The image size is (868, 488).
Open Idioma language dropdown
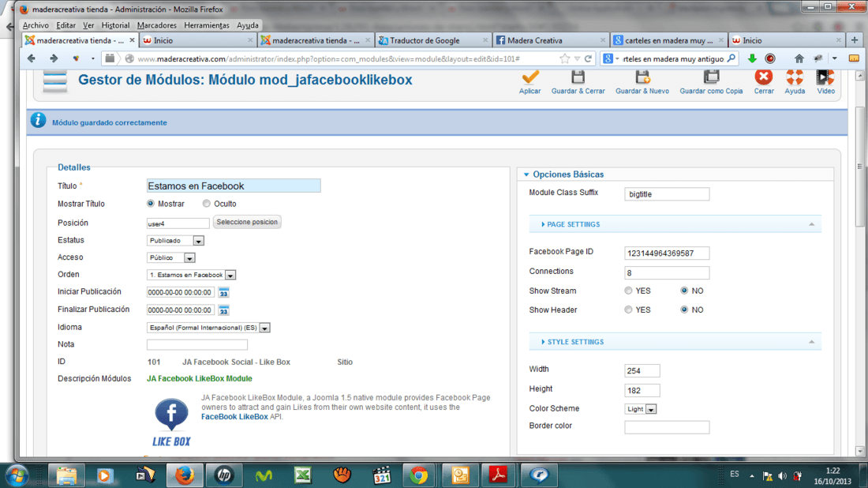click(x=208, y=328)
